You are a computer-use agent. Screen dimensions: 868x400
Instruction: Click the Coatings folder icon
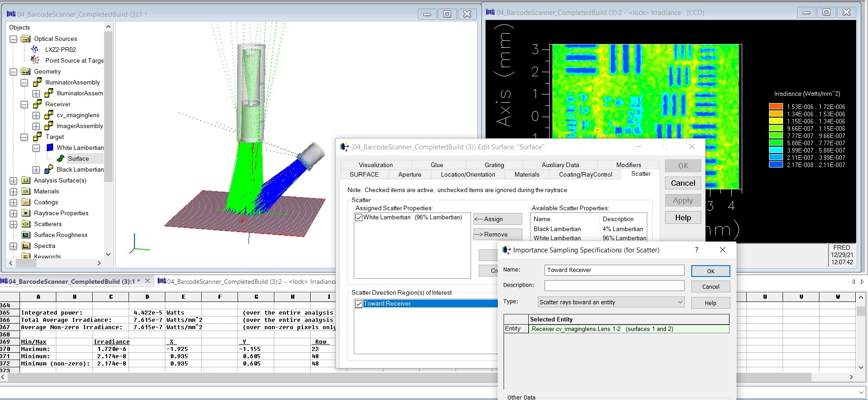[x=26, y=202]
